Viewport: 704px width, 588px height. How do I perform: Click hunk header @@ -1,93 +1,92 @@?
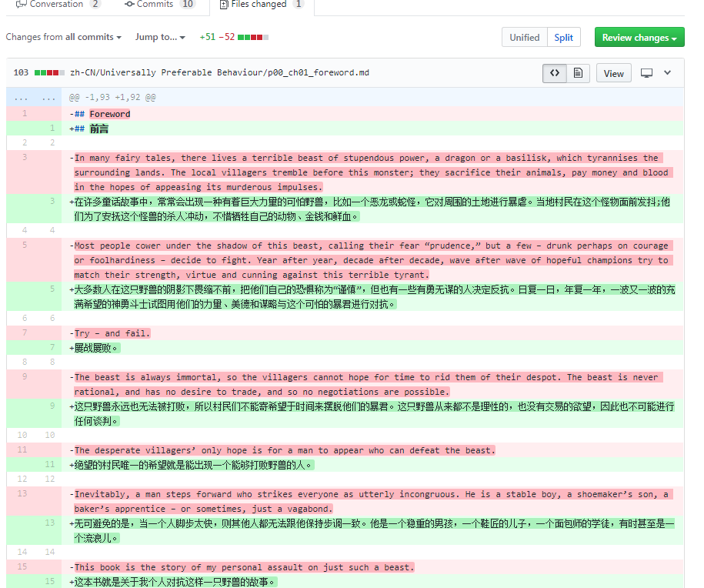112,98
